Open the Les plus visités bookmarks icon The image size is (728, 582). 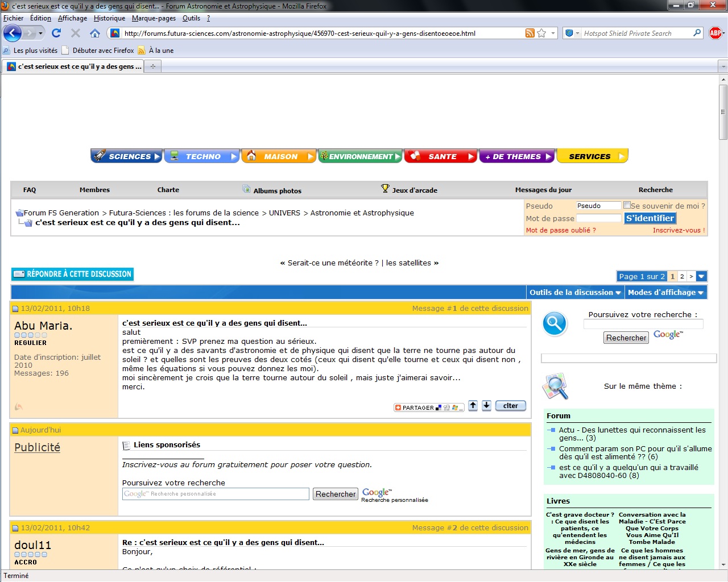pyautogui.click(x=7, y=51)
